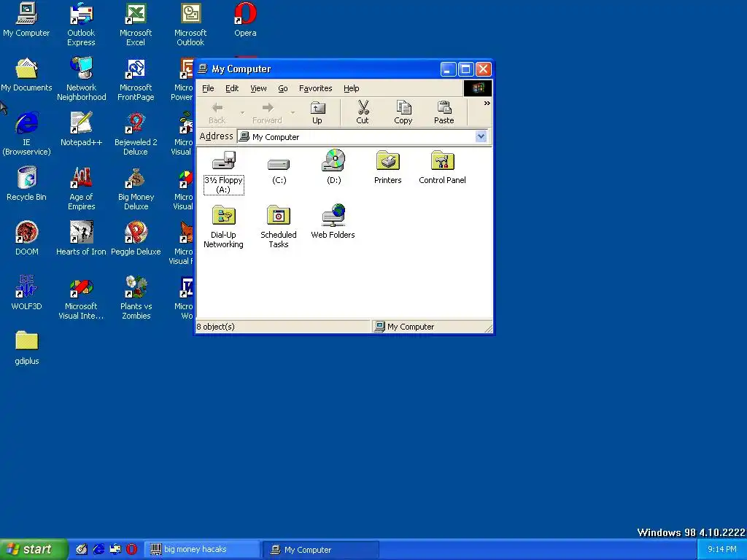Select the Notepad++ desktop shortcut
Screen dimensions: 747x560
(82, 130)
